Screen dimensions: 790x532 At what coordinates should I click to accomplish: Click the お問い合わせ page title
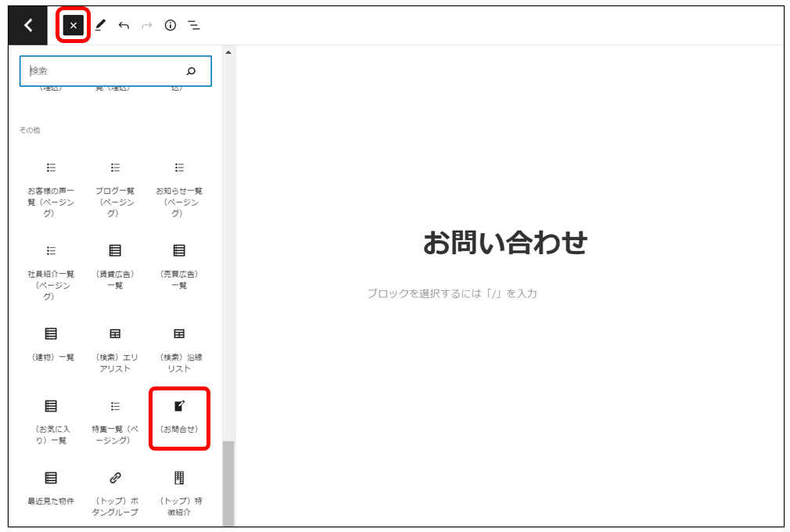click(x=505, y=243)
